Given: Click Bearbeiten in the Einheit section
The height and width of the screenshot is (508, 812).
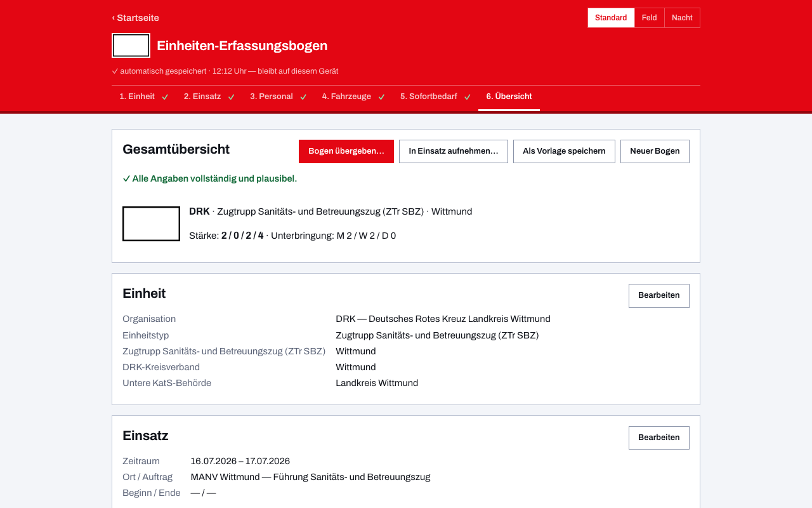Looking at the screenshot, I should [x=659, y=295].
